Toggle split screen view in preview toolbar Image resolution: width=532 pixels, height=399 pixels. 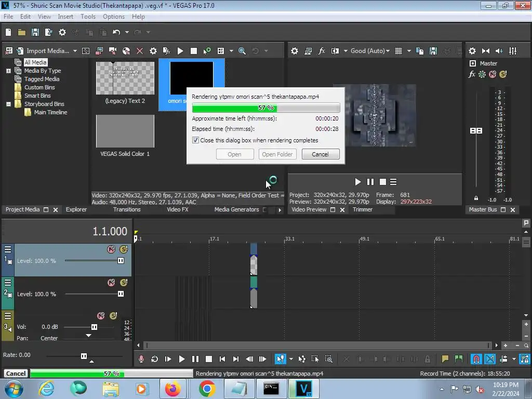(x=335, y=51)
